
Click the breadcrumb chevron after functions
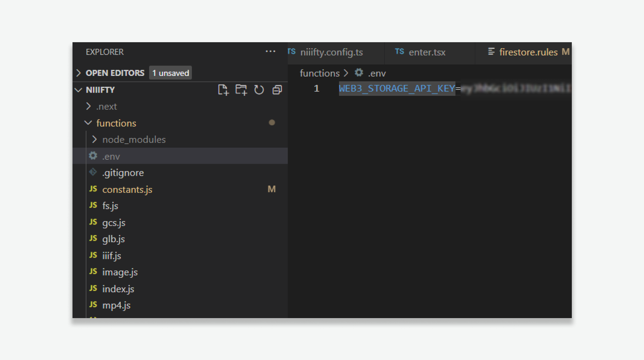(x=346, y=73)
